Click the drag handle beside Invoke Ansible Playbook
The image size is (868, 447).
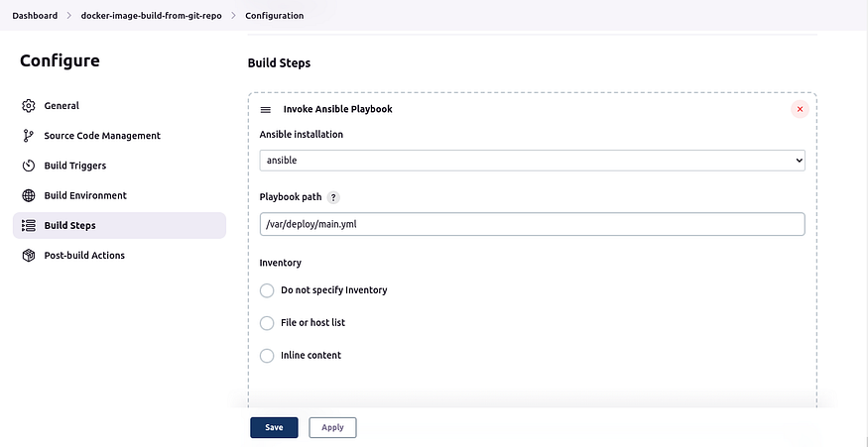click(266, 109)
